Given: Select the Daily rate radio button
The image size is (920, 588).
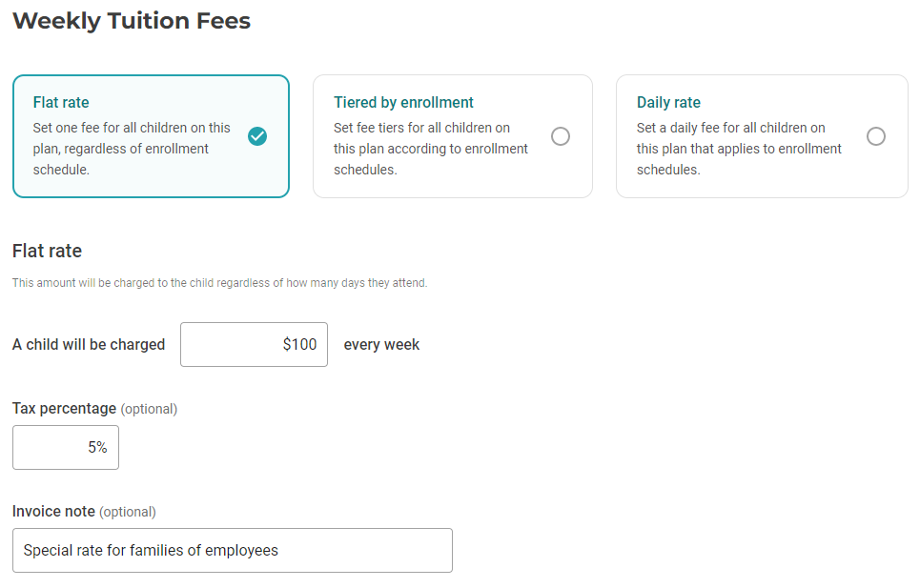Looking at the screenshot, I should pos(876,135).
